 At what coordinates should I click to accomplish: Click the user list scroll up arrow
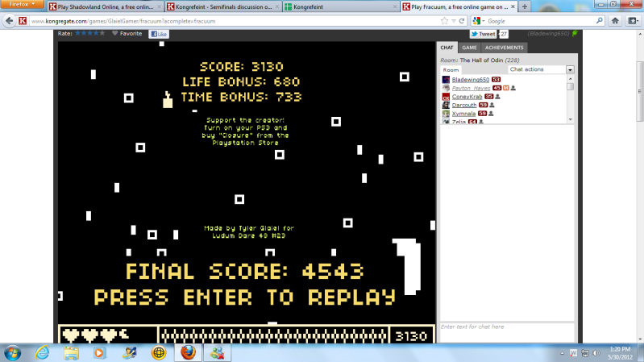(570, 78)
